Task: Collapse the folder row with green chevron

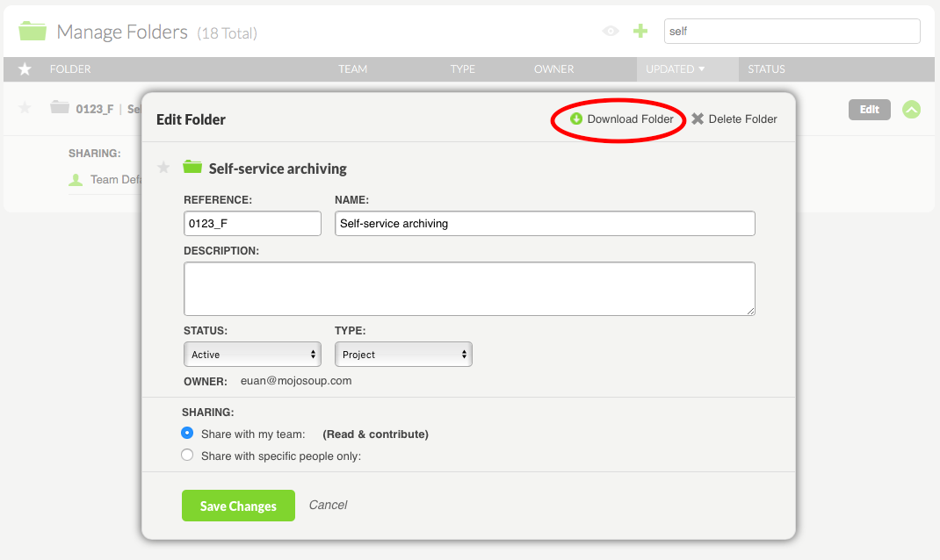Action: (912, 110)
